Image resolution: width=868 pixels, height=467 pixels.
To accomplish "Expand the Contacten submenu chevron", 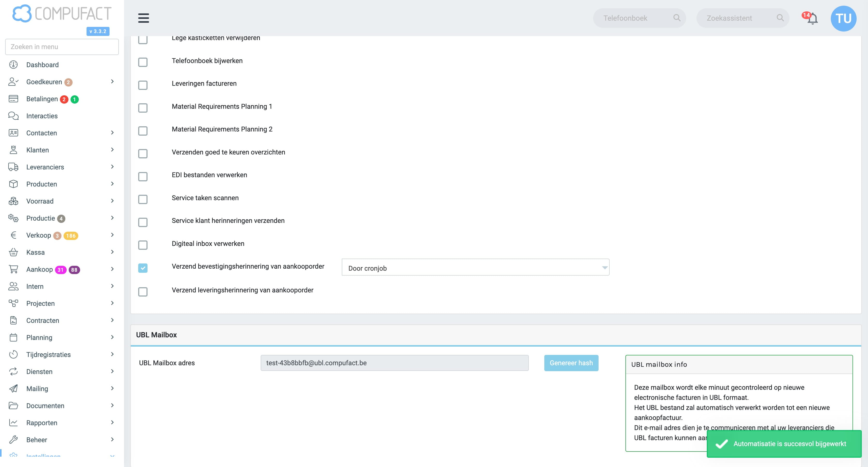I will 112,133.
